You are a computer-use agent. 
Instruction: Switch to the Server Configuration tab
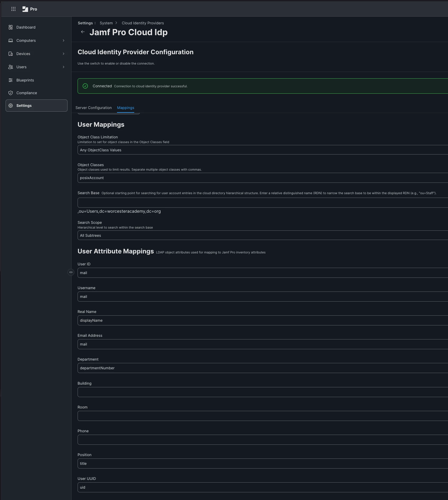[93, 108]
